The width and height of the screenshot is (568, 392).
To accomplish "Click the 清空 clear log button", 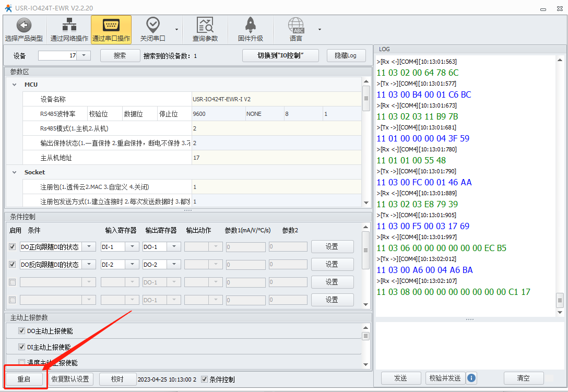I will point(523,378).
